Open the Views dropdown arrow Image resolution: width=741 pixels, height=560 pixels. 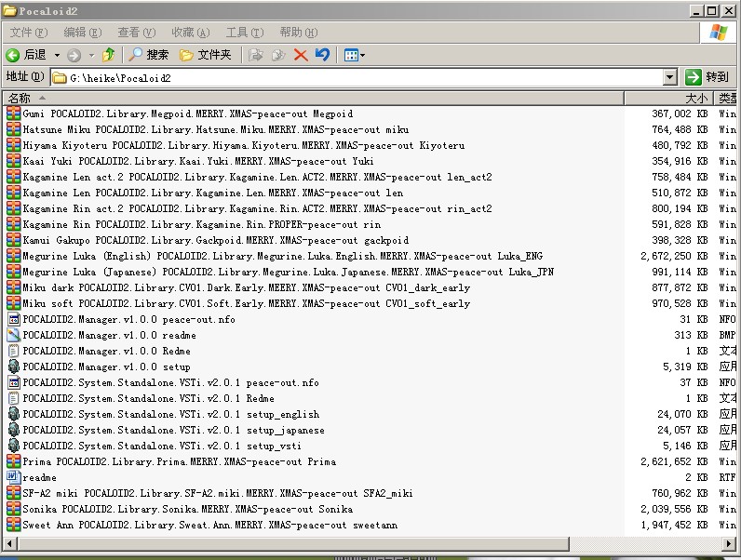(362, 55)
